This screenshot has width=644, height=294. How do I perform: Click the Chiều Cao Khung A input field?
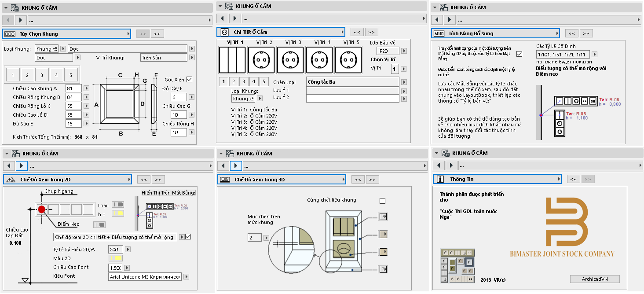73,88
